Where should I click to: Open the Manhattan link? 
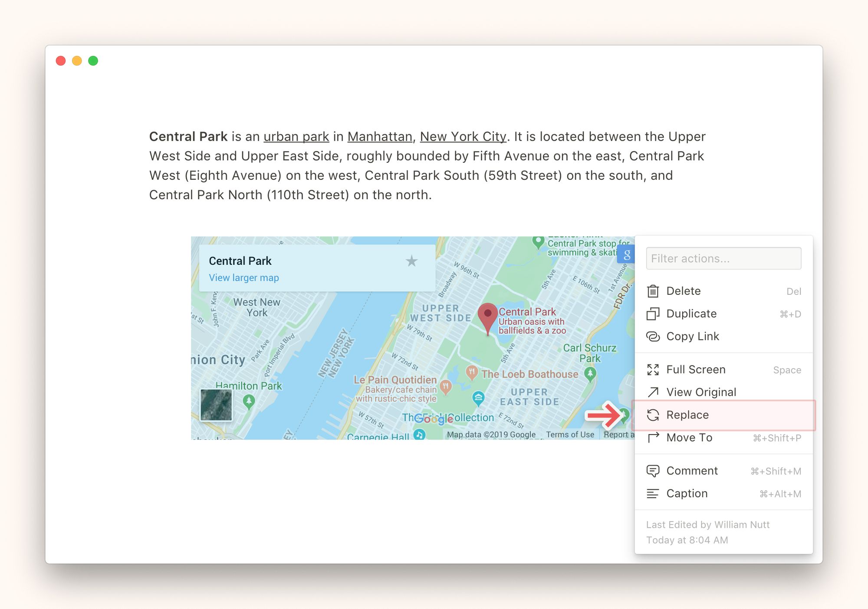coord(380,137)
